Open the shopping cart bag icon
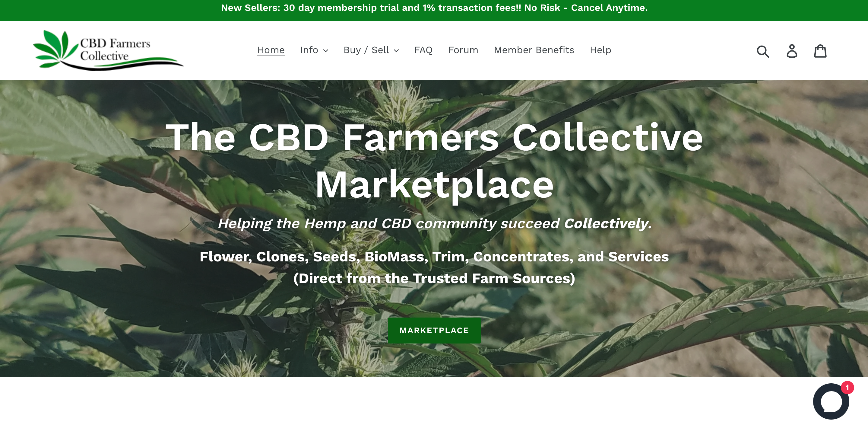The width and height of the screenshot is (868, 425). coord(820,51)
